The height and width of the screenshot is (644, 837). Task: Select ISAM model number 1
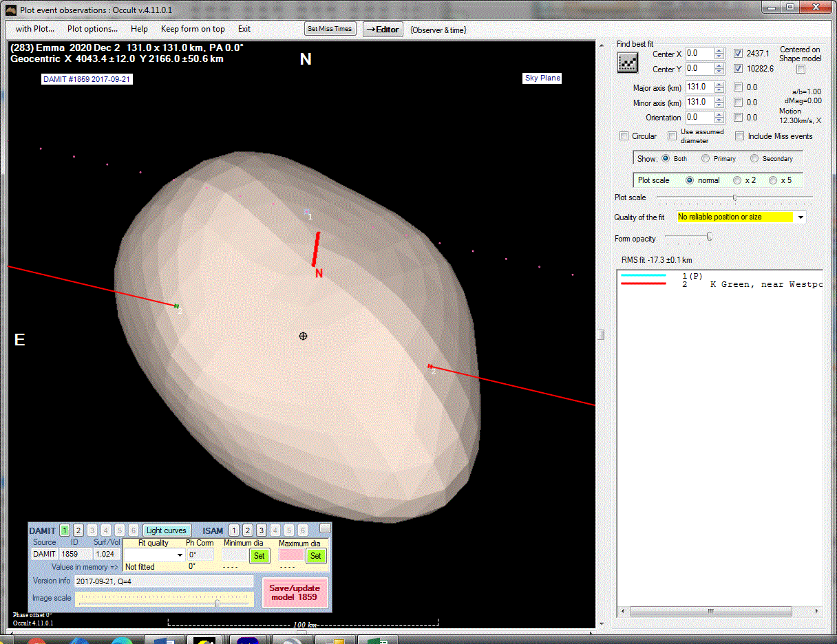234,530
